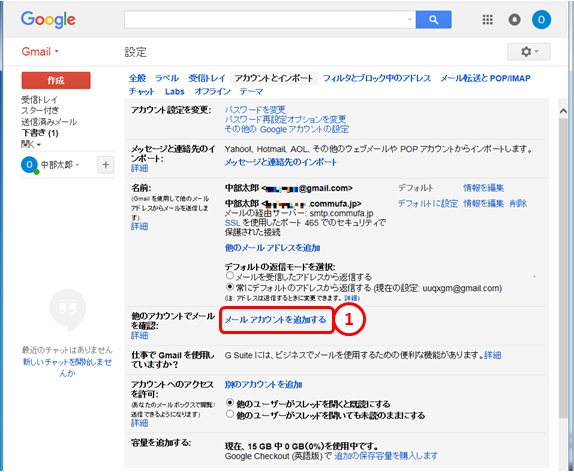Click 追加の保存容量を購入します link
Image resolution: width=574 pixels, height=472 pixels.
(x=386, y=456)
